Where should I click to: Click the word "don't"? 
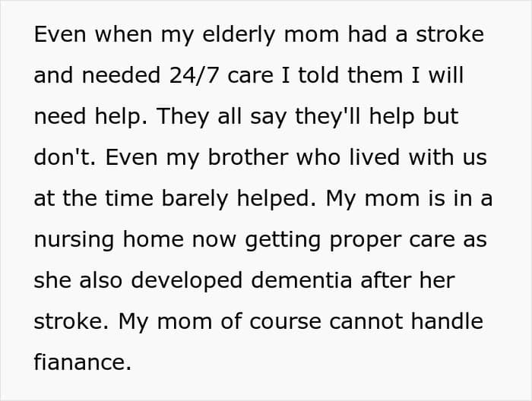point(64,159)
